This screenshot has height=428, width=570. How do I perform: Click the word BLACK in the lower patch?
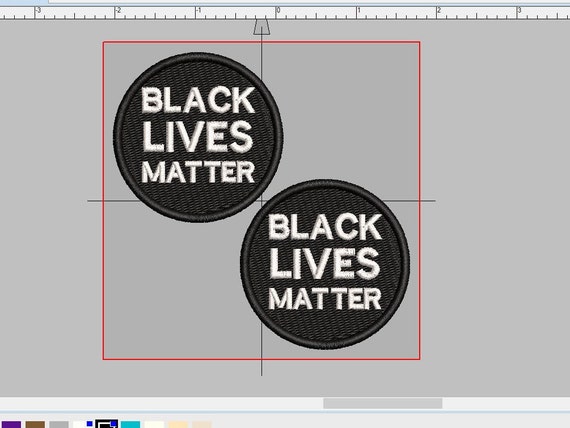coord(325,226)
